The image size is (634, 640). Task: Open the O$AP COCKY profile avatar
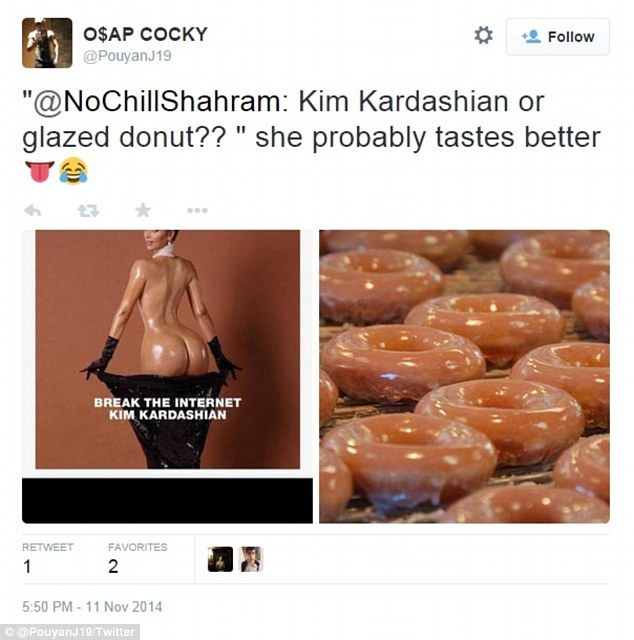pyautogui.click(x=47, y=43)
